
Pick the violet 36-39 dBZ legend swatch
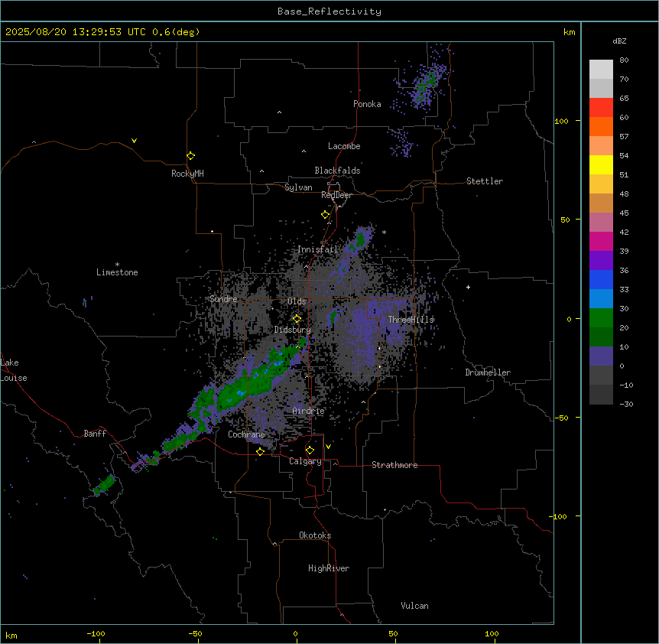tap(601, 261)
